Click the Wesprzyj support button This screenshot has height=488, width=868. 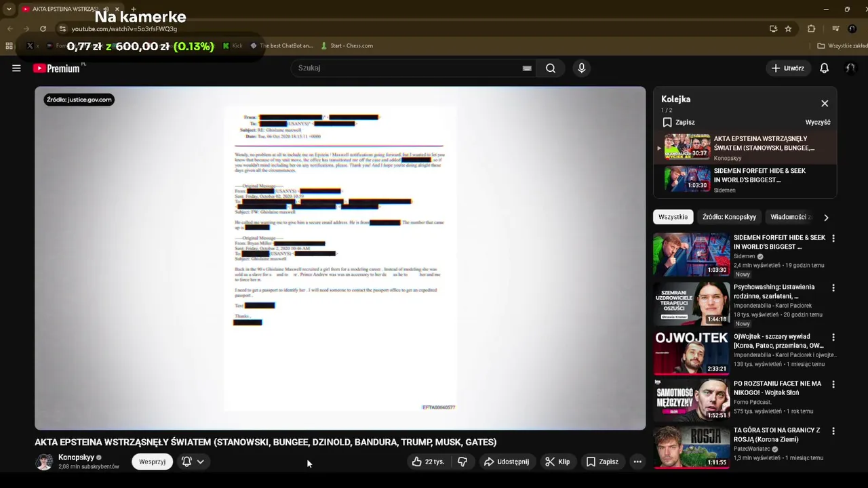click(152, 462)
